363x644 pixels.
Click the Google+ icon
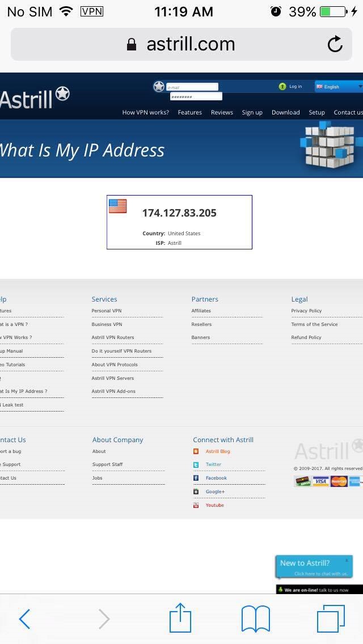(x=196, y=492)
